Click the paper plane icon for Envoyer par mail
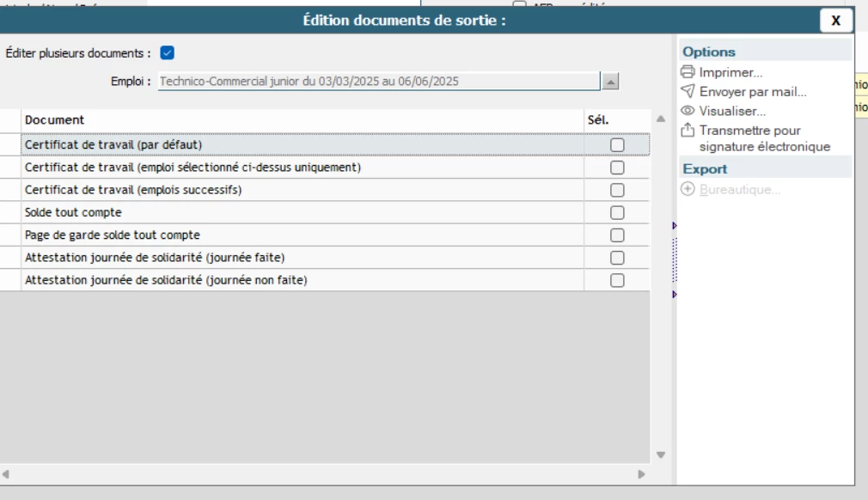 688,91
